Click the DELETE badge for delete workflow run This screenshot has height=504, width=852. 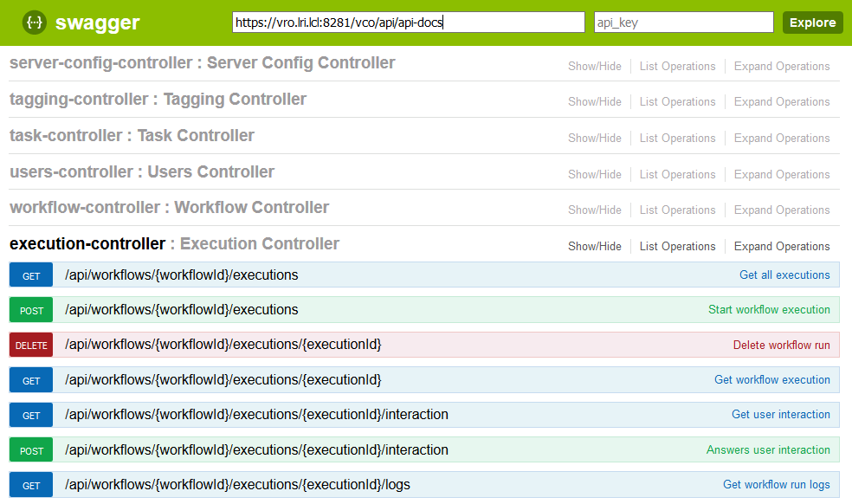pos(30,345)
